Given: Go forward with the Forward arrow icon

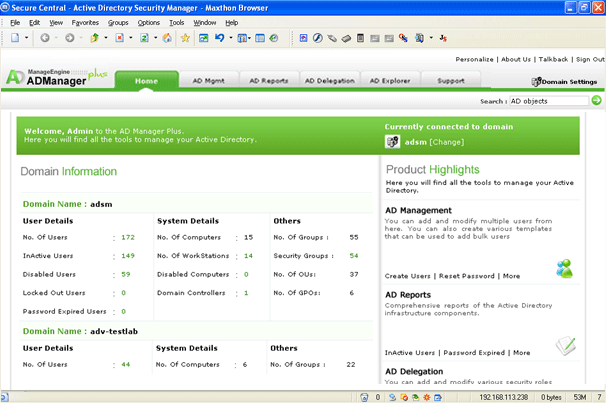Looking at the screenshot, I should (70, 38).
